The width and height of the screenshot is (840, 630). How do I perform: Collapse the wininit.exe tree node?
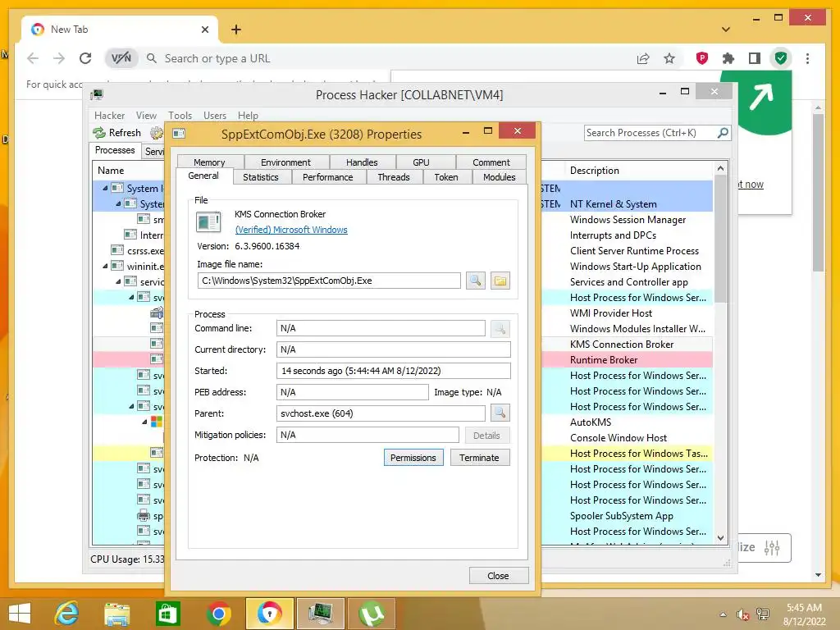pos(105,267)
